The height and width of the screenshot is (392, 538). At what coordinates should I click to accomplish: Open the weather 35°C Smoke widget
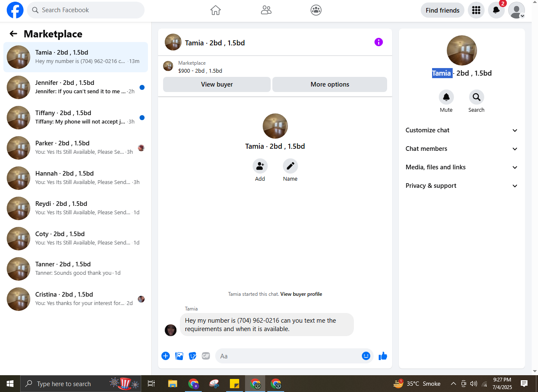click(x=417, y=384)
